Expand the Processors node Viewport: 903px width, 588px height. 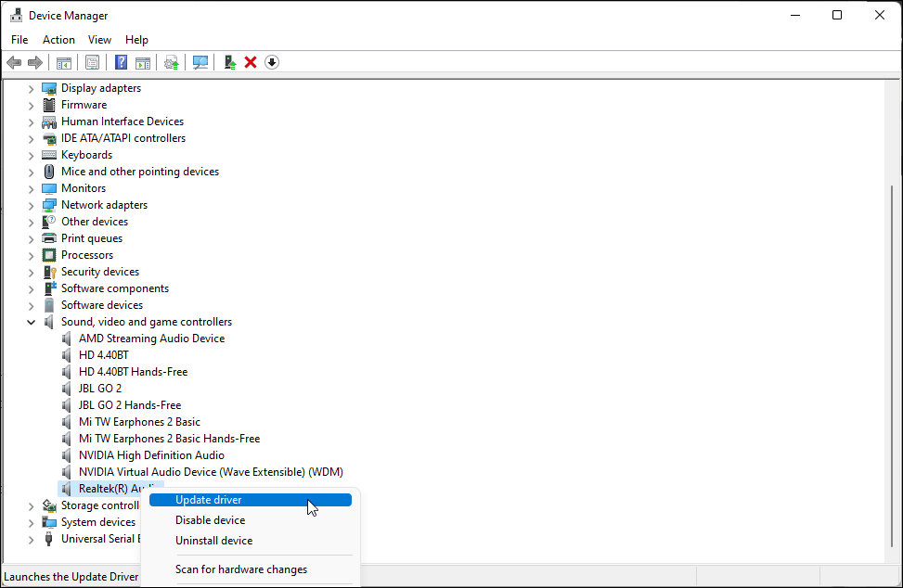[x=32, y=255]
